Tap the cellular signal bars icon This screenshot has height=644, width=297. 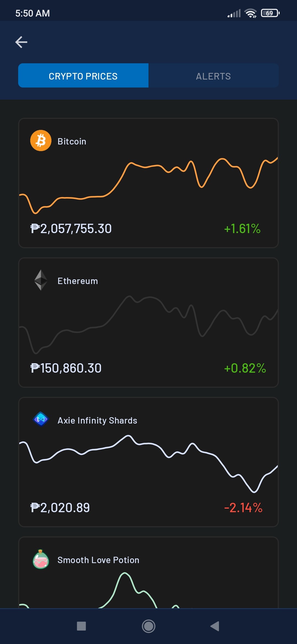tap(234, 13)
